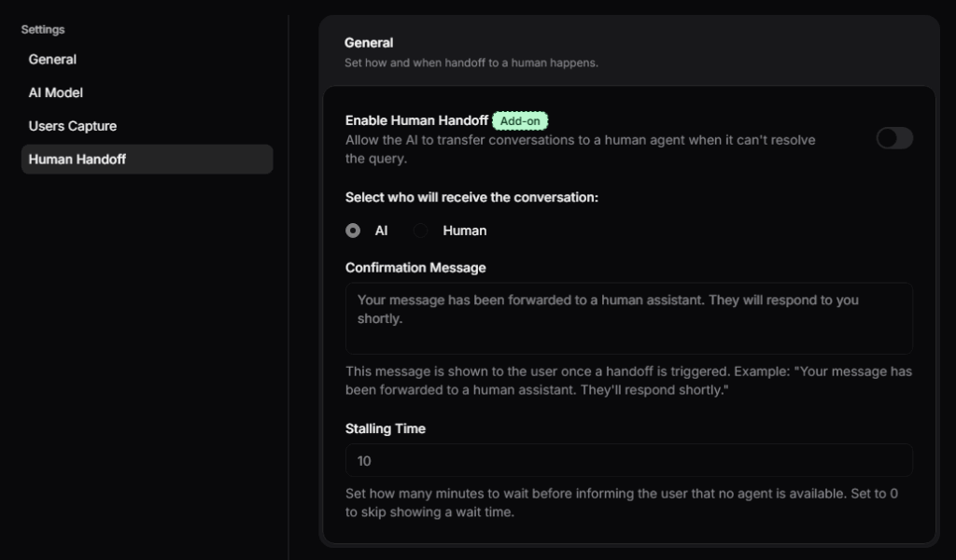This screenshot has height=560, width=956.
Task: Open the General settings section in sidebar
Action: coord(53,60)
